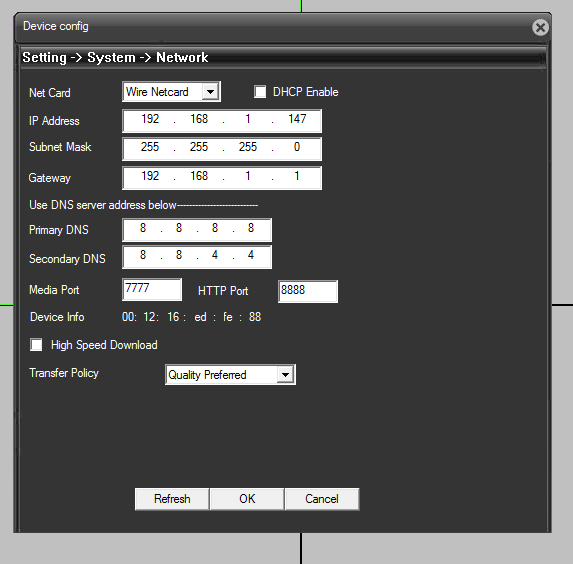Image resolution: width=573 pixels, height=564 pixels.
Task: Click the Wire Netcard selection text
Action: [157, 92]
